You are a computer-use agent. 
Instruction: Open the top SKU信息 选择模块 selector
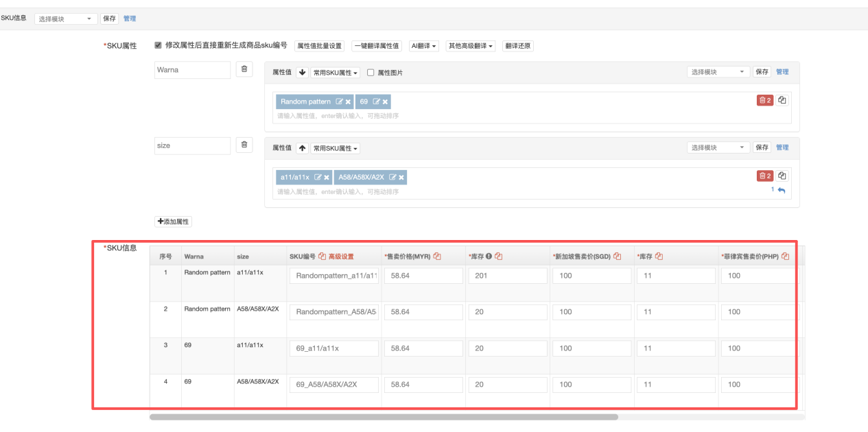click(65, 19)
